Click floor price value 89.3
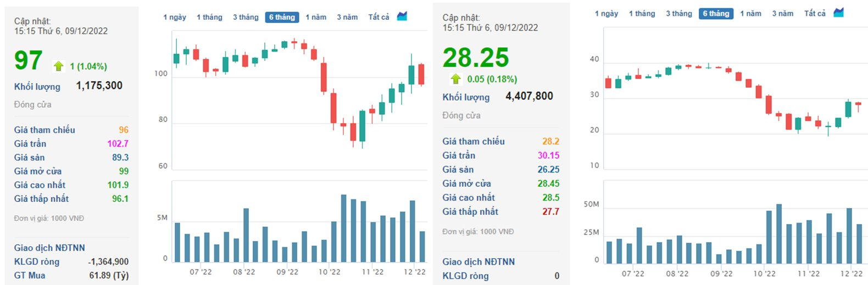 [x=120, y=158]
